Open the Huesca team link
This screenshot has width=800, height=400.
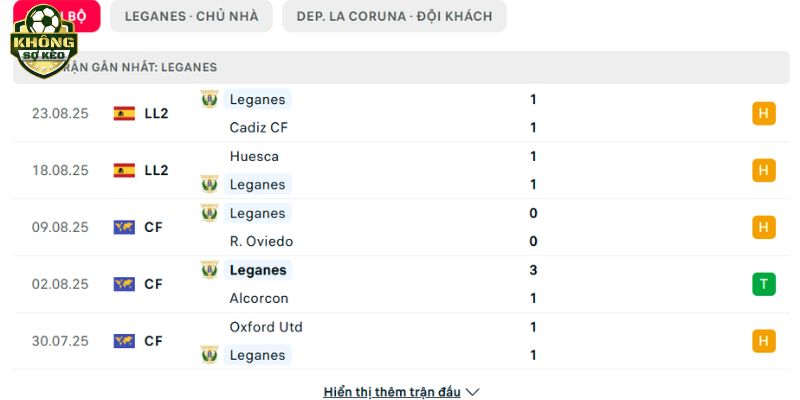[254, 156]
